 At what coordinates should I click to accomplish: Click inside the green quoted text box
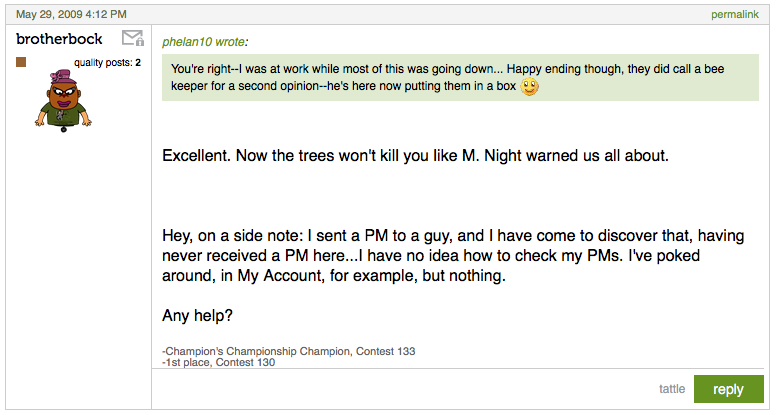tap(400, 77)
